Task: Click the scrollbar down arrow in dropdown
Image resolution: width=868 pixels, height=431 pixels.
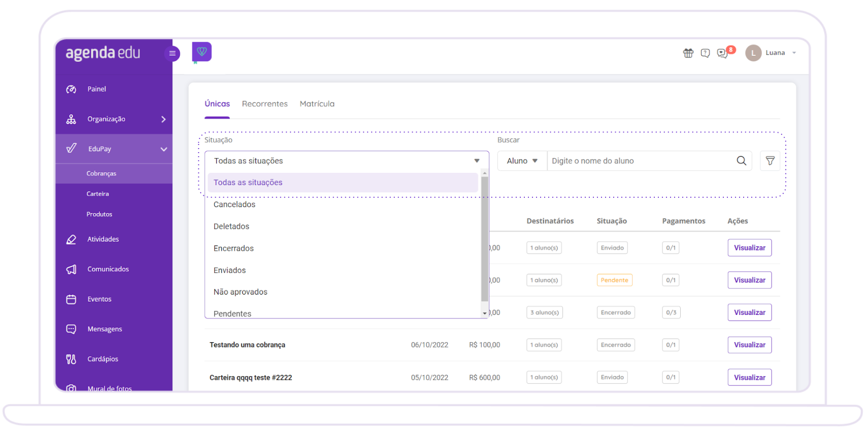Action: (484, 313)
